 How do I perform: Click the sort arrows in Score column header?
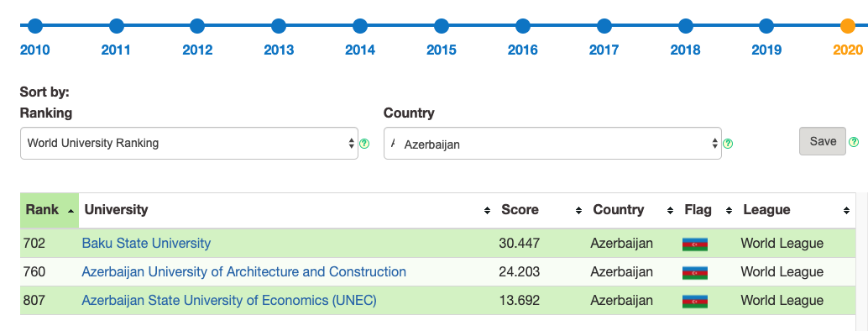coord(578,211)
